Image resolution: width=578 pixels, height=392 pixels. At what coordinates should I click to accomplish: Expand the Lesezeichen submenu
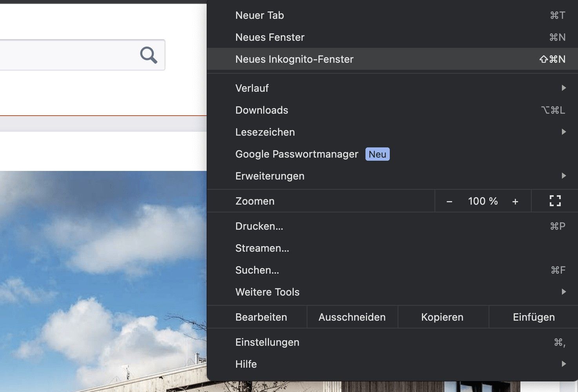pos(265,132)
